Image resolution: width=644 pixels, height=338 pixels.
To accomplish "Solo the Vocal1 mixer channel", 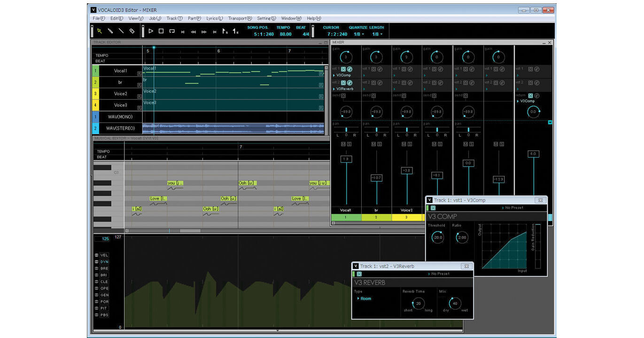I will [349, 144].
